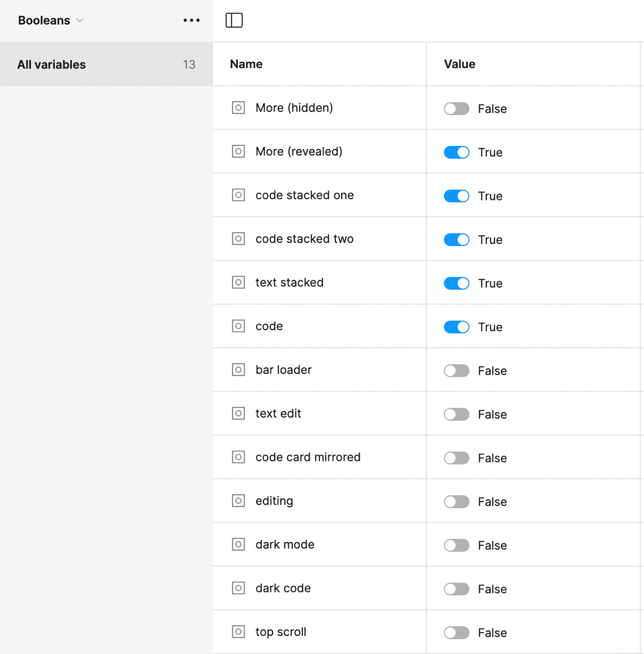Click the Name column header
This screenshot has height=654, width=644.
pyautogui.click(x=246, y=64)
